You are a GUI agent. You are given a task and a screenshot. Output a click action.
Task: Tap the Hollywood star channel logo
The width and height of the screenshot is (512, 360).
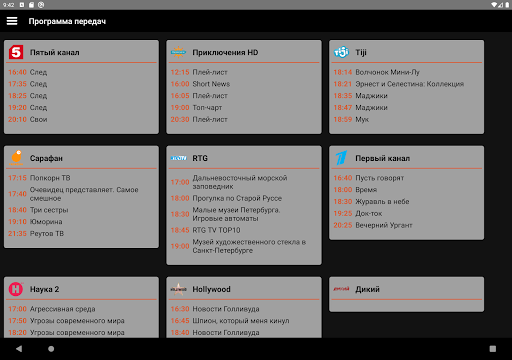click(178, 289)
